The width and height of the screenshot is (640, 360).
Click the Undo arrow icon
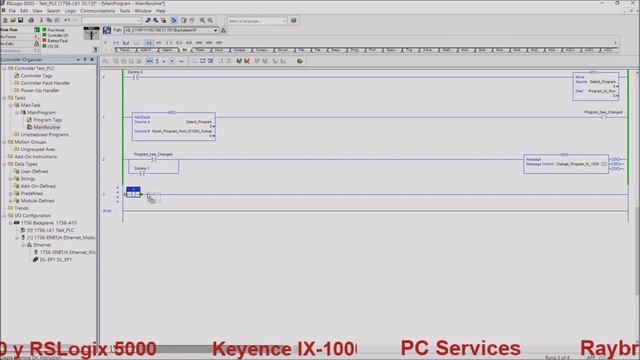tap(67, 20)
